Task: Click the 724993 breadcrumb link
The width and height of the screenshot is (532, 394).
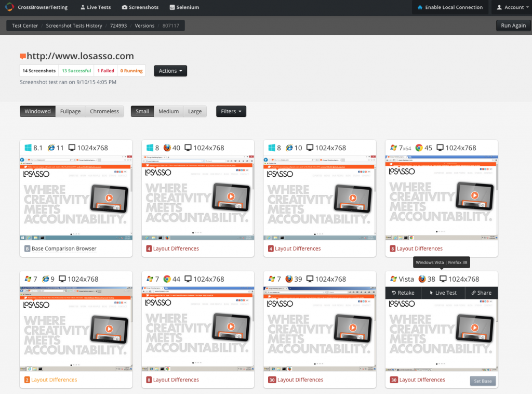Action: click(x=118, y=25)
